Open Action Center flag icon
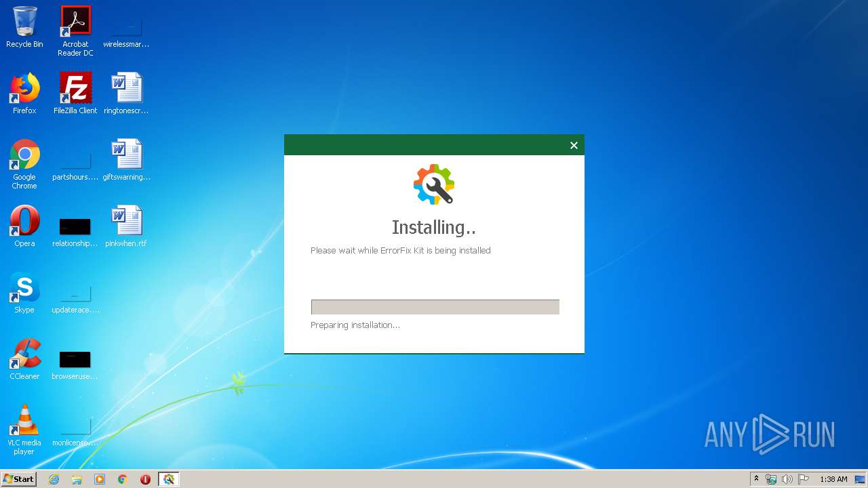This screenshot has width=868, height=488. [x=804, y=479]
